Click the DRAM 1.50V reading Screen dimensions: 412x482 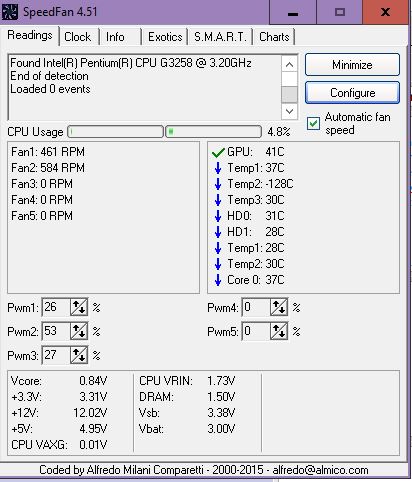click(x=187, y=397)
